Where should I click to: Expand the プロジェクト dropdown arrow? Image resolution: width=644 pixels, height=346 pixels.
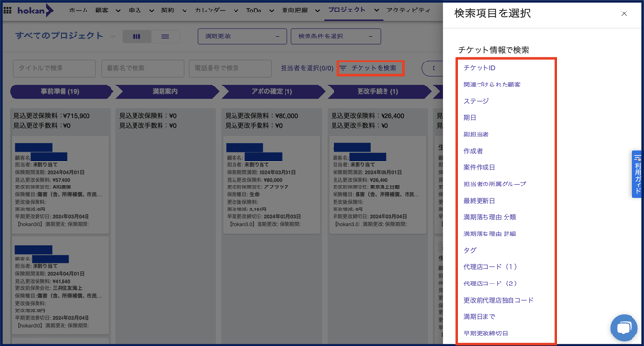376,10
